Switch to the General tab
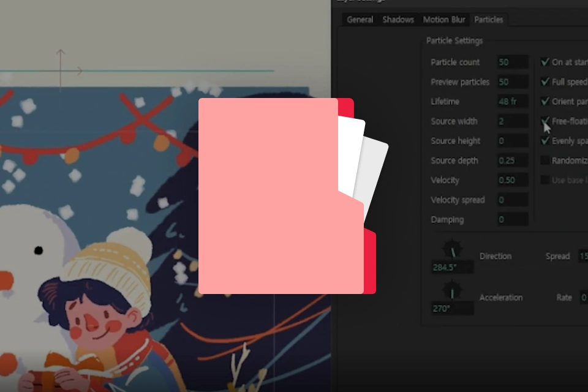Viewport: 588px width, 392px height. coord(360,20)
